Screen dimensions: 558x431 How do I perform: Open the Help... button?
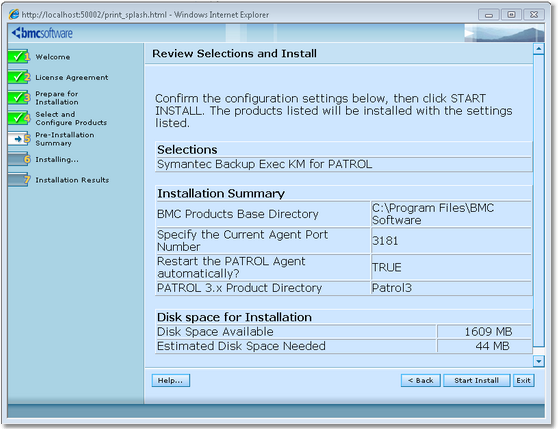tap(170, 380)
